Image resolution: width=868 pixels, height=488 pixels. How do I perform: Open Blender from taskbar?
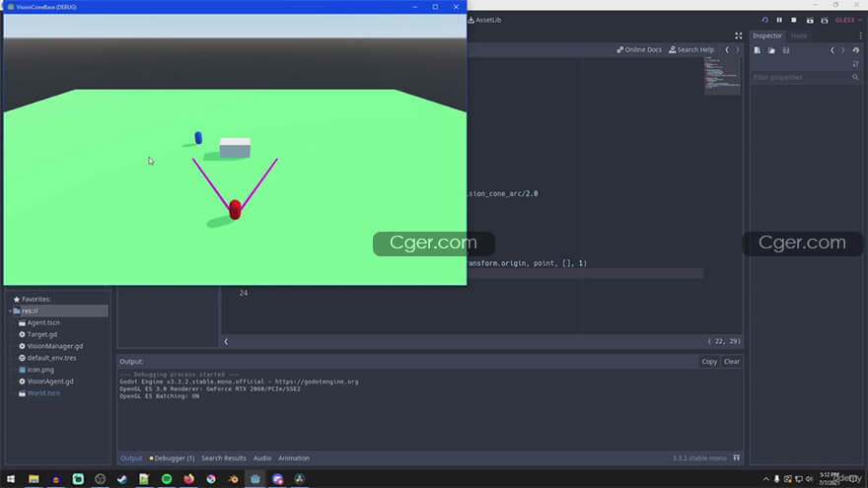233,479
